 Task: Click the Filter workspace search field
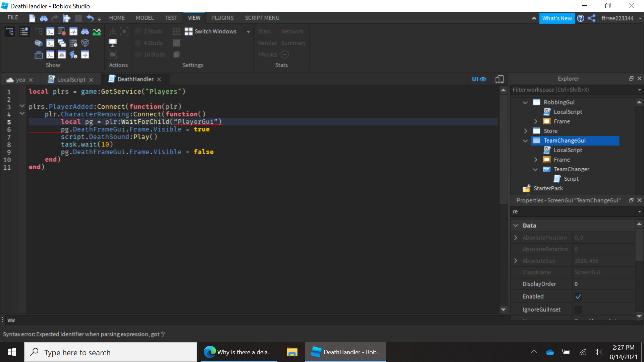click(x=574, y=89)
